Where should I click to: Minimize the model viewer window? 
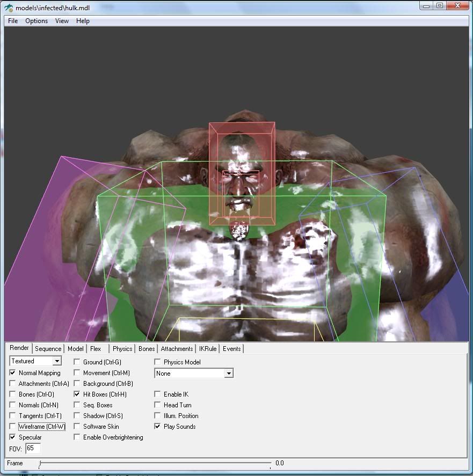click(x=426, y=6)
